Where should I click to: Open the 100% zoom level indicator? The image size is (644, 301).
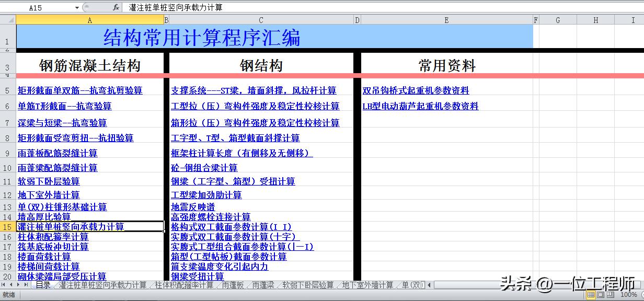(629, 295)
